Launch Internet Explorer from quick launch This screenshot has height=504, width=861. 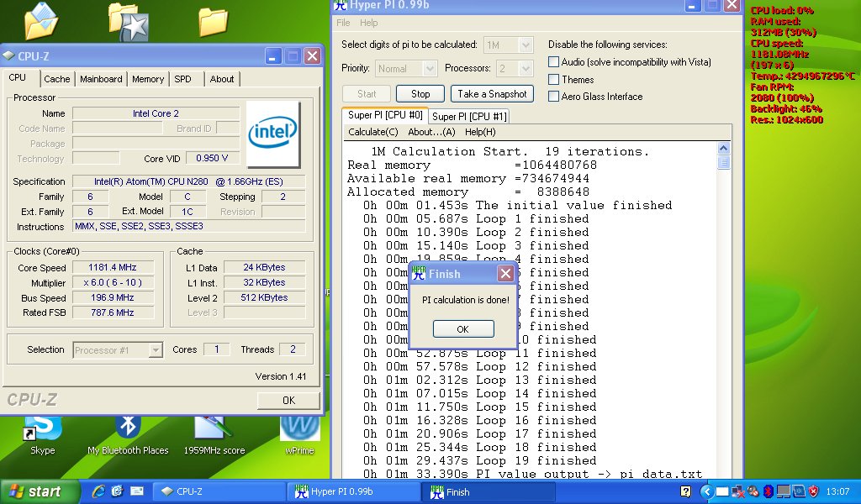click(99, 491)
